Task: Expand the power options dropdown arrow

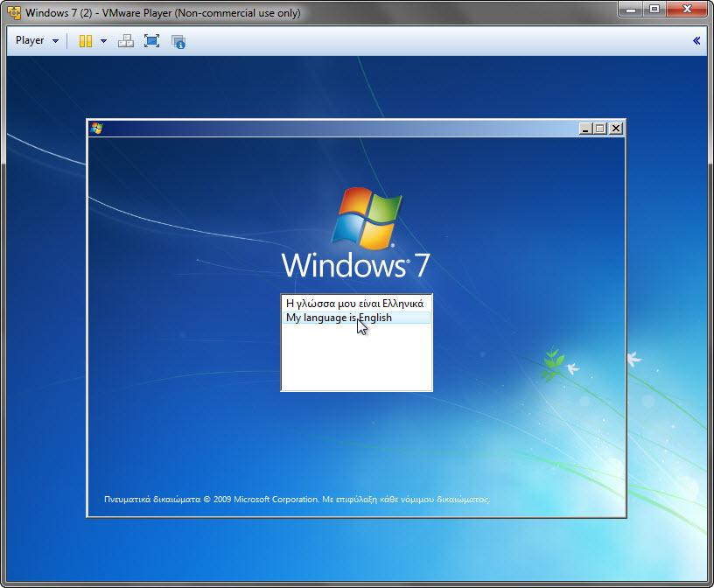Action: pyautogui.click(x=103, y=41)
